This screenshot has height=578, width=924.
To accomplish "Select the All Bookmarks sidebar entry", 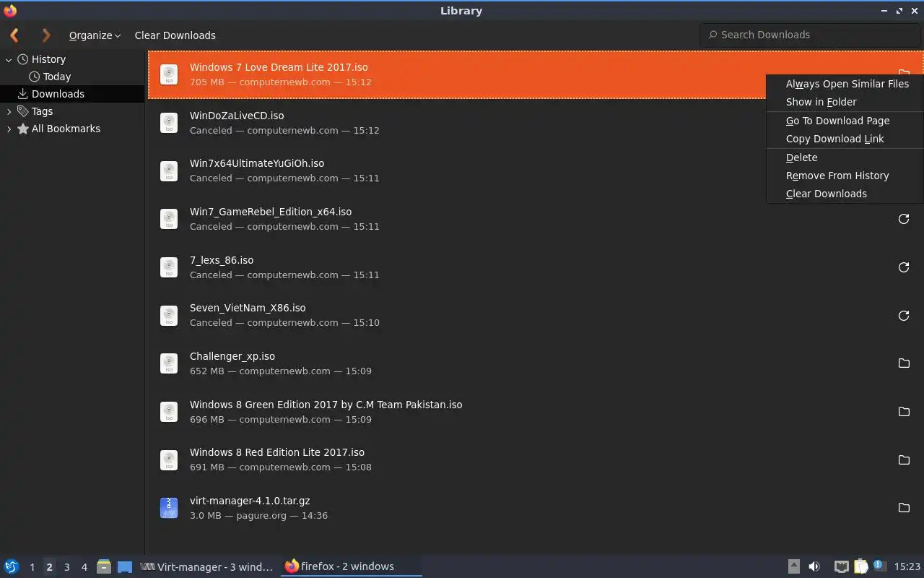I will click(66, 129).
